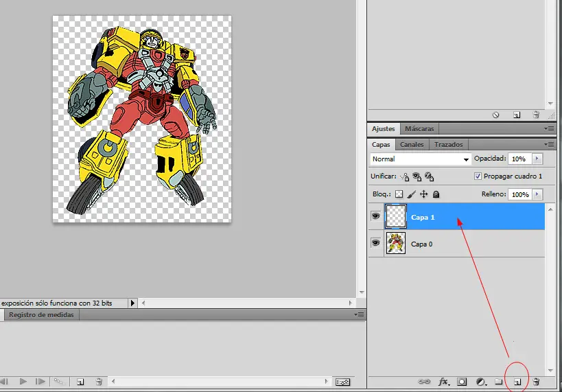The height and width of the screenshot is (392, 562).
Task: Link layers using the chain icon
Action: pos(424,382)
